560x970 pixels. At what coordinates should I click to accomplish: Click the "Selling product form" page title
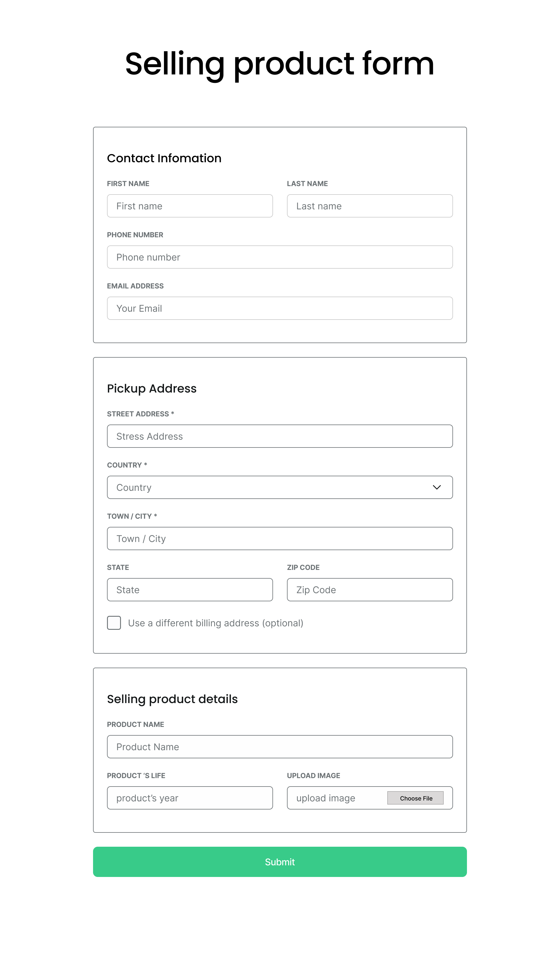click(x=280, y=63)
